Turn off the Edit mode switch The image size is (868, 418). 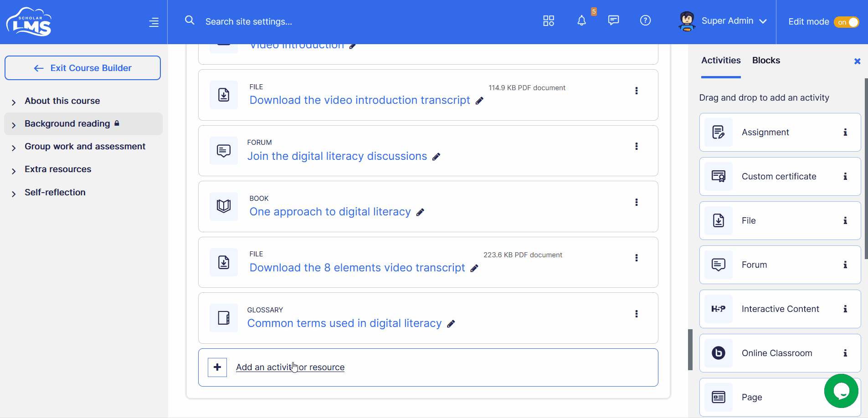point(847,22)
